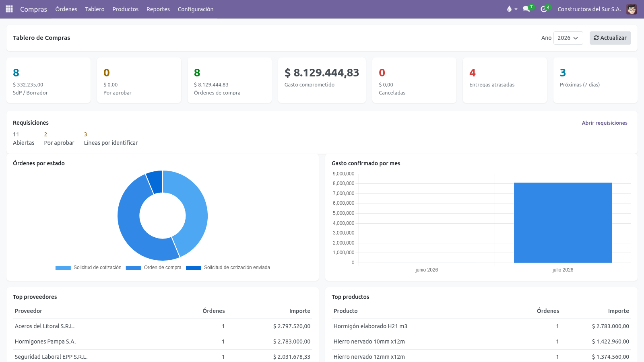Open the chat messages icon
This screenshot has width=644, height=362.
(528, 9)
